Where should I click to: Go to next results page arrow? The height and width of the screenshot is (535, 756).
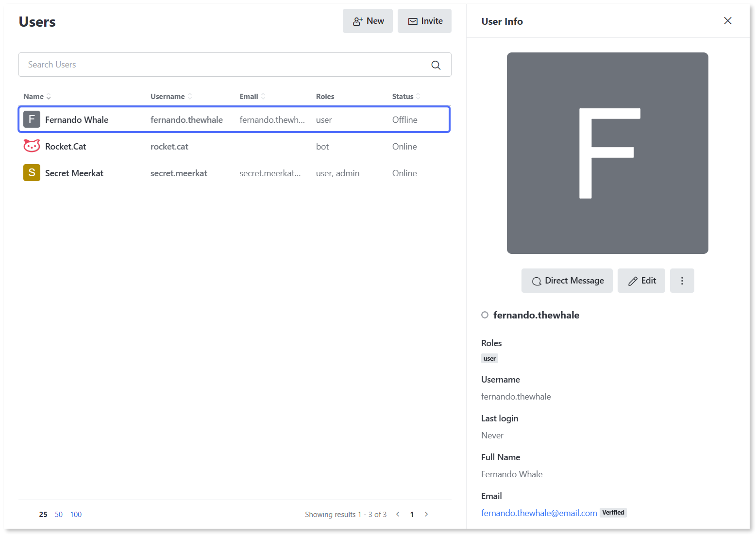(x=426, y=514)
